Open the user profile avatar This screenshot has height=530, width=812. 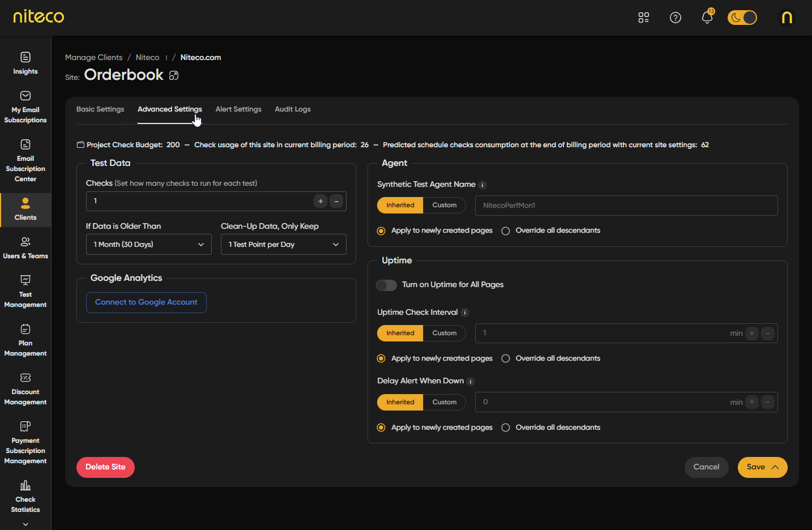pos(787,18)
